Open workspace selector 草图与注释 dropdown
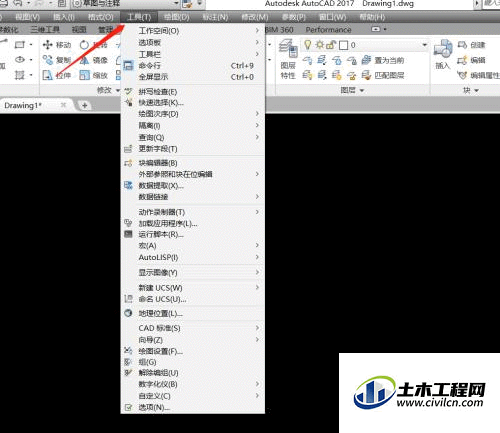 click(126, 4)
